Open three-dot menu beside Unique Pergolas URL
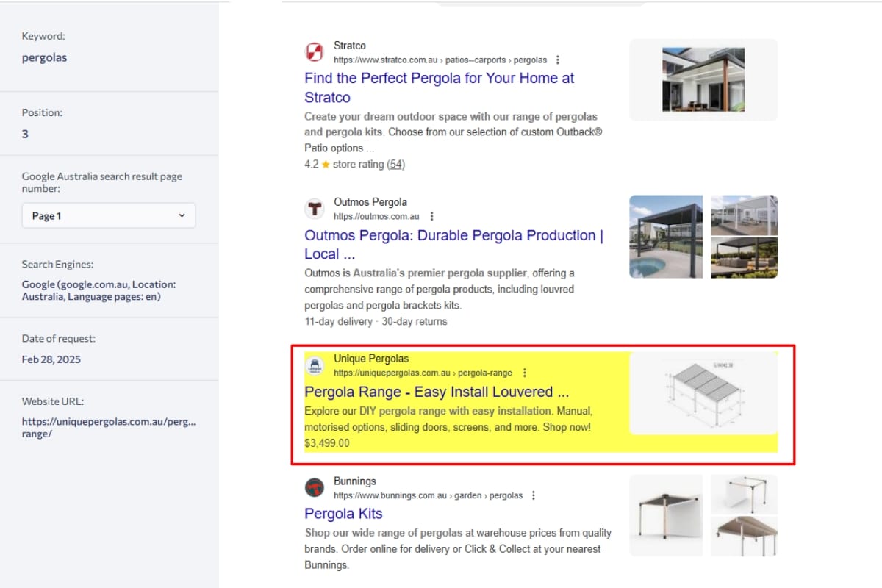The width and height of the screenshot is (882, 588). pos(524,373)
